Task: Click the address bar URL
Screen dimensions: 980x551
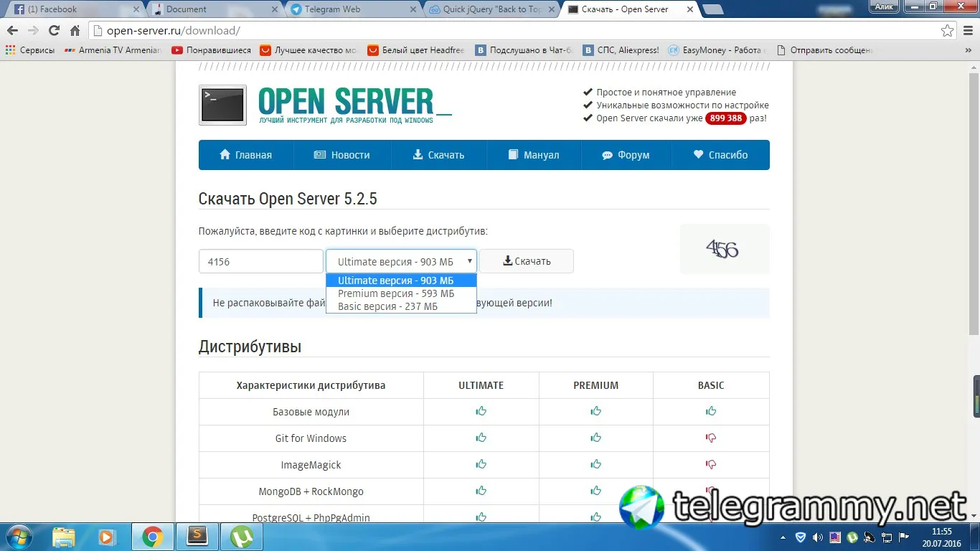Action: click(x=173, y=31)
